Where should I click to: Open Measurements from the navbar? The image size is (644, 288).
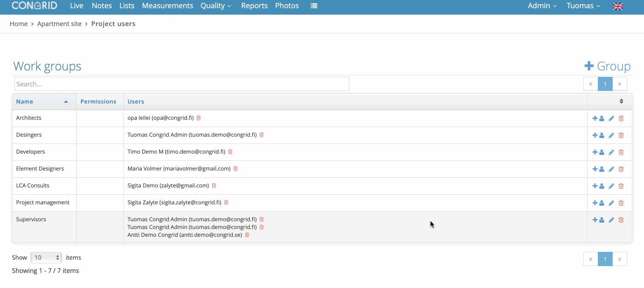pyautogui.click(x=167, y=6)
